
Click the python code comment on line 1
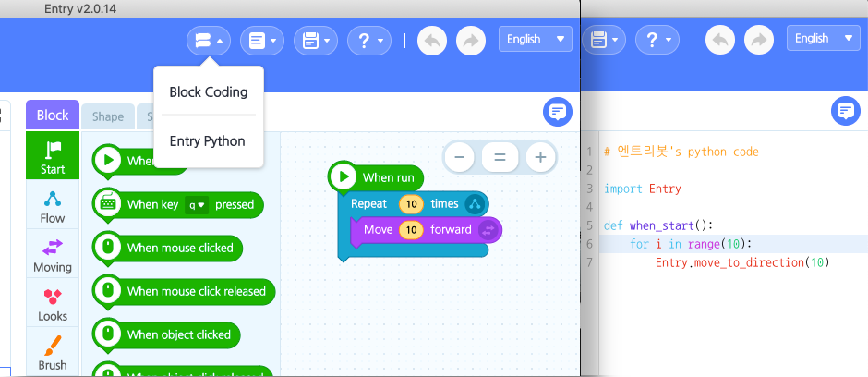point(681,152)
